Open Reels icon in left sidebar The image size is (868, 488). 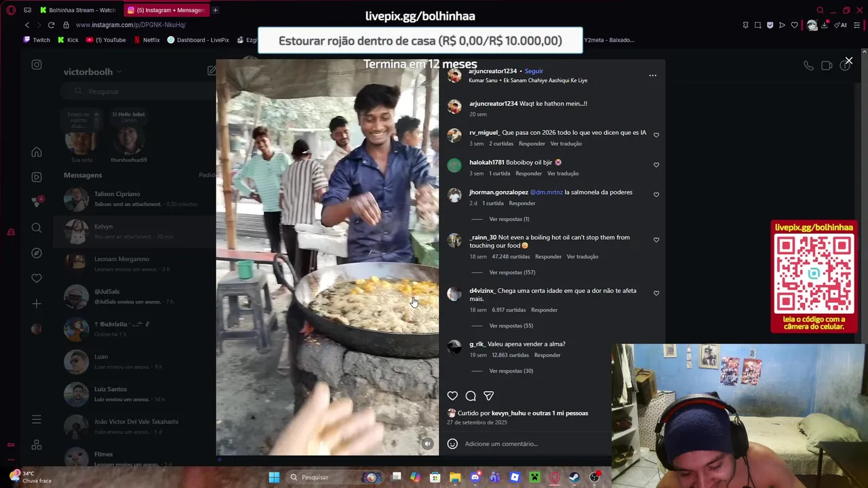[37, 177]
